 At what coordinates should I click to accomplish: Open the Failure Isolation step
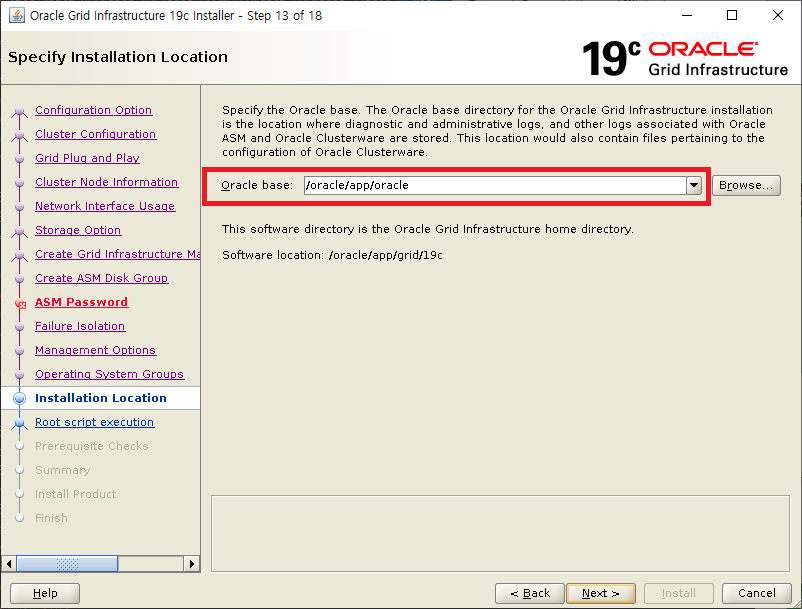tap(80, 326)
